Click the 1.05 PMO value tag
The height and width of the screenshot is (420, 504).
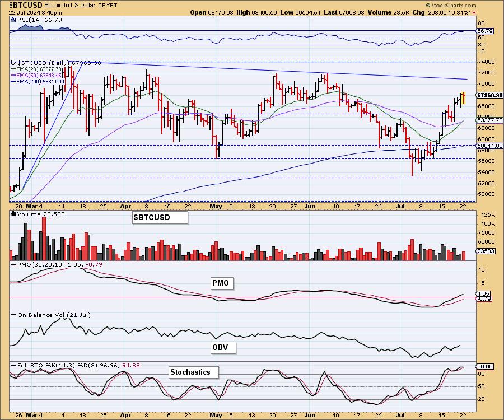pos(484,293)
